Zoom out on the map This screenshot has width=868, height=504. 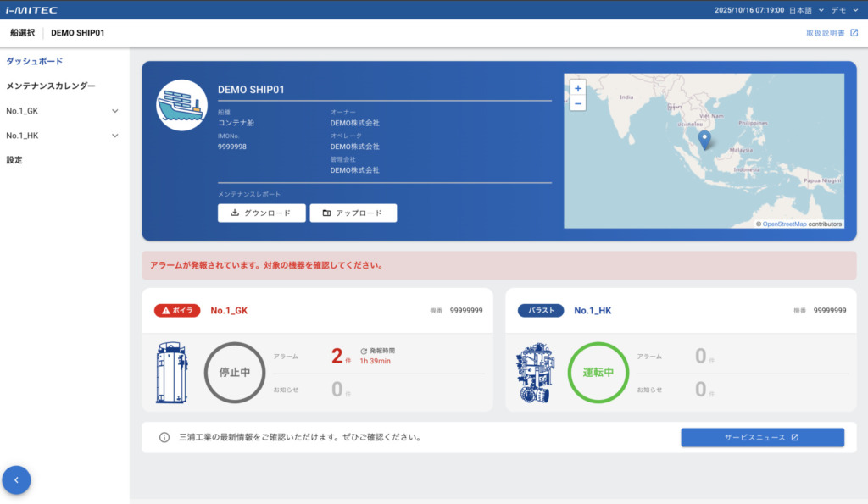click(578, 103)
